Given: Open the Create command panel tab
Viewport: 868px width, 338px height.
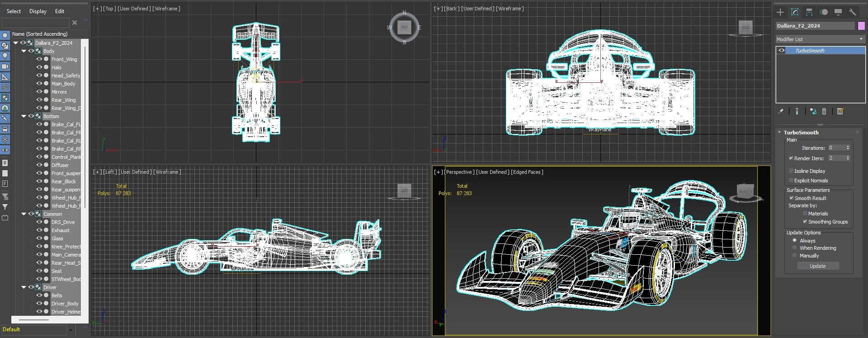Looking at the screenshot, I should coord(780,12).
